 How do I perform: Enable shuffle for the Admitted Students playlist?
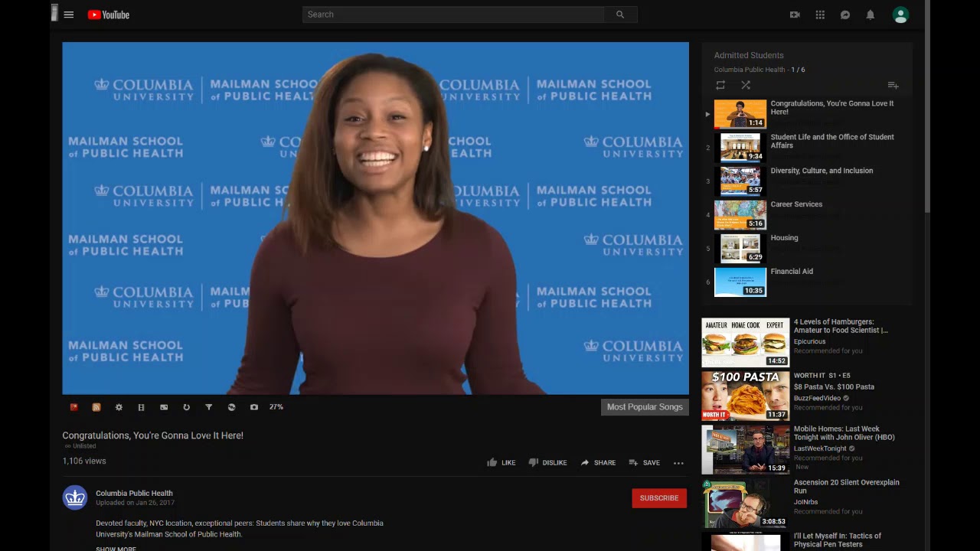(746, 85)
